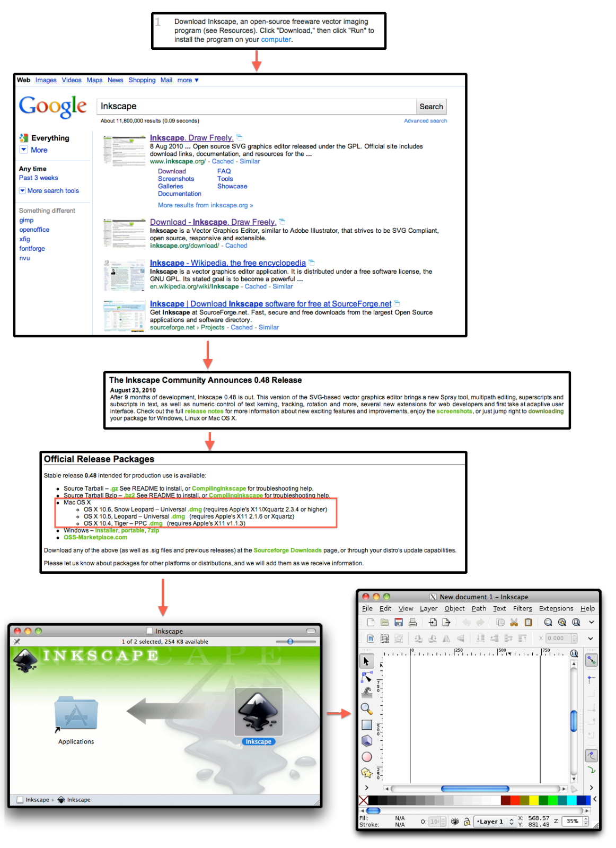
Task: Select the Zoom magnifier tool in toolbox
Action: click(366, 709)
